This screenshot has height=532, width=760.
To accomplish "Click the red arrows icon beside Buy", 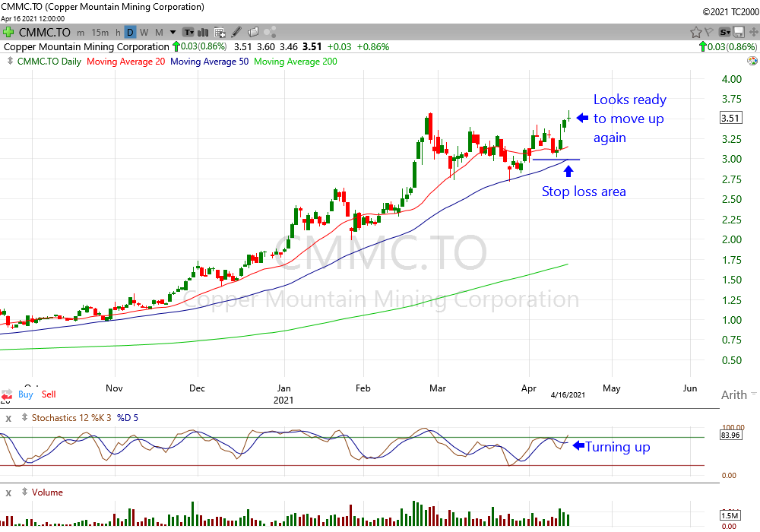I will point(6,395).
